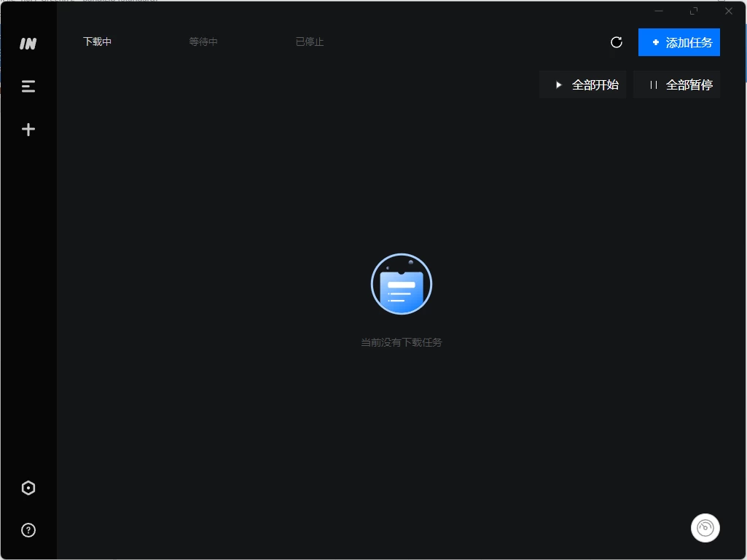The width and height of the screenshot is (747, 560).
Task: Click the restore window button
Action: click(x=693, y=11)
